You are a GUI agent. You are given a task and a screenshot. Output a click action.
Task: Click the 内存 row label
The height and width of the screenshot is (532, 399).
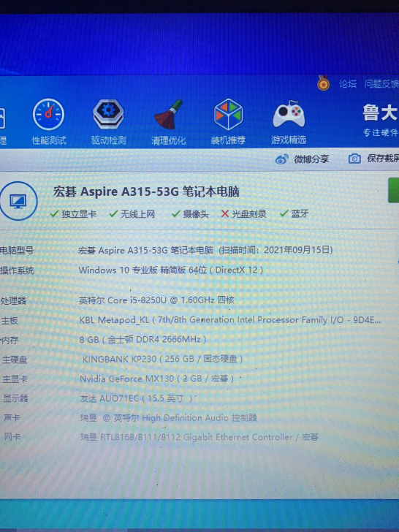click(x=9, y=340)
